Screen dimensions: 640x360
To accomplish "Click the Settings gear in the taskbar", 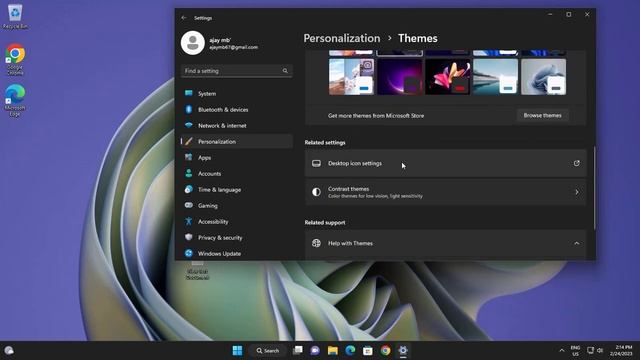I will pyautogui.click(x=403, y=351).
